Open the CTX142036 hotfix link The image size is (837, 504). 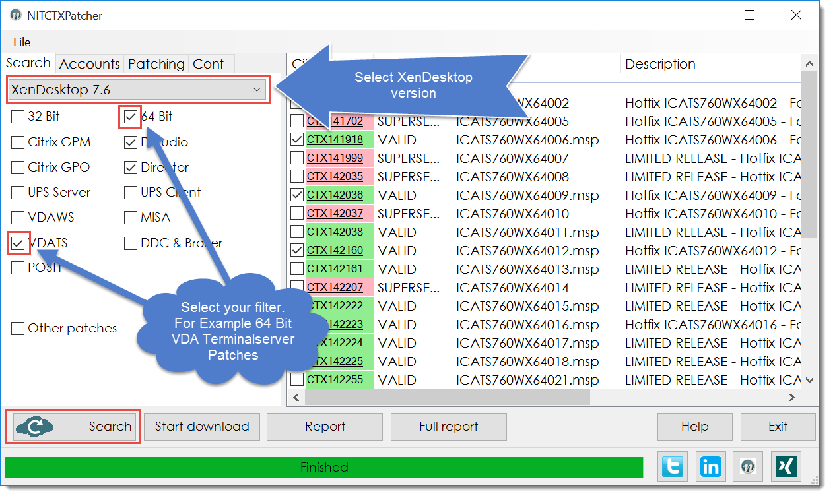(x=335, y=195)
